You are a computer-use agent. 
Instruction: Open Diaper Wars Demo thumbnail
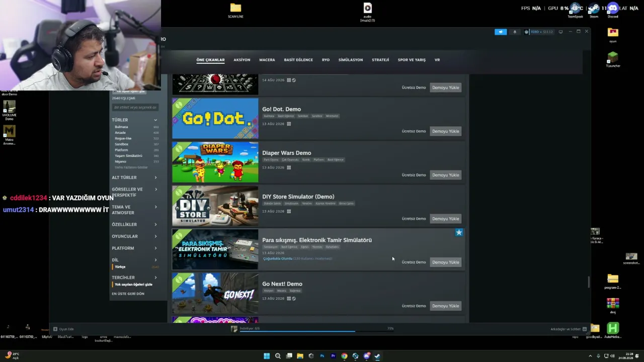coord(215,162)
